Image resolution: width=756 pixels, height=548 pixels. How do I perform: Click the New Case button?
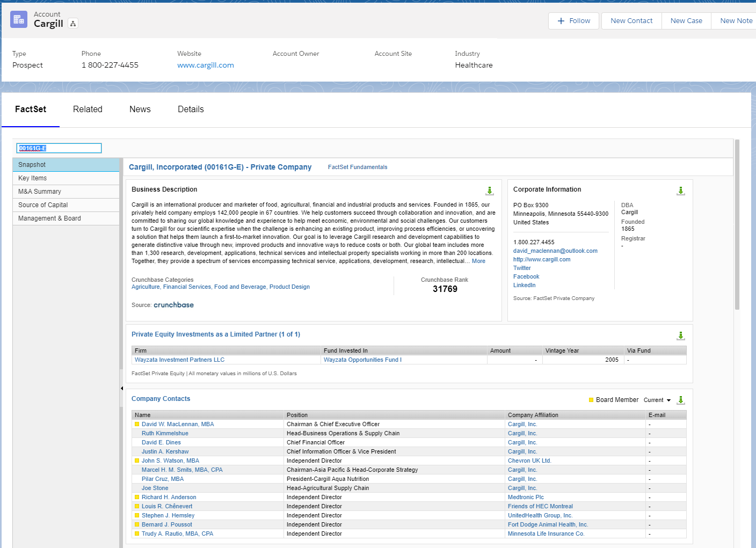686,21
